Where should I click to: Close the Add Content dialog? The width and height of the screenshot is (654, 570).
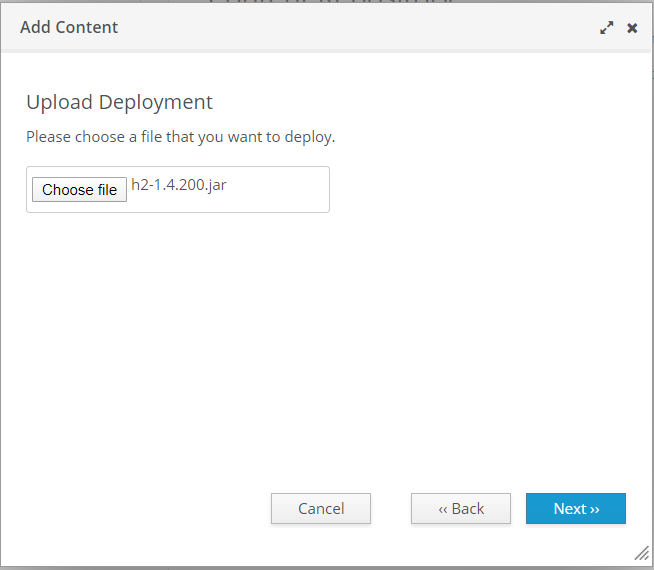click(632, 28)
